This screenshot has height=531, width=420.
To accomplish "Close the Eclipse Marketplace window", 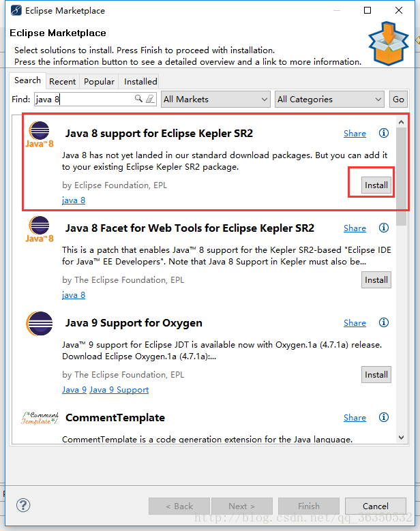I will click(399, 10).
